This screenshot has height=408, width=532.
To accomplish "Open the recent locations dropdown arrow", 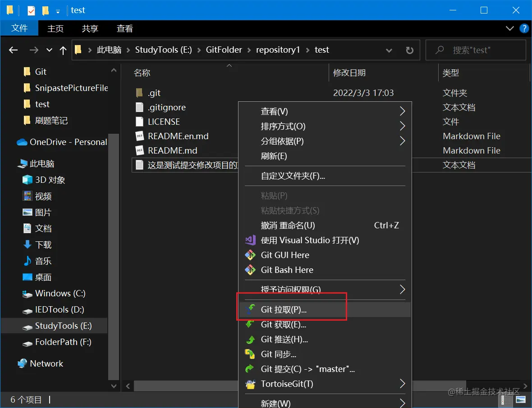I will pos(49,50).
